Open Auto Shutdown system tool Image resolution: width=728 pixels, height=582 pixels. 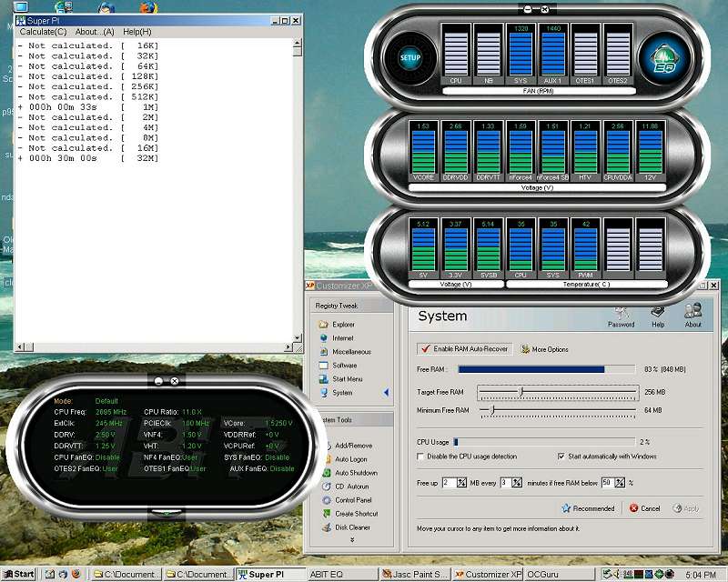(350, 473)
